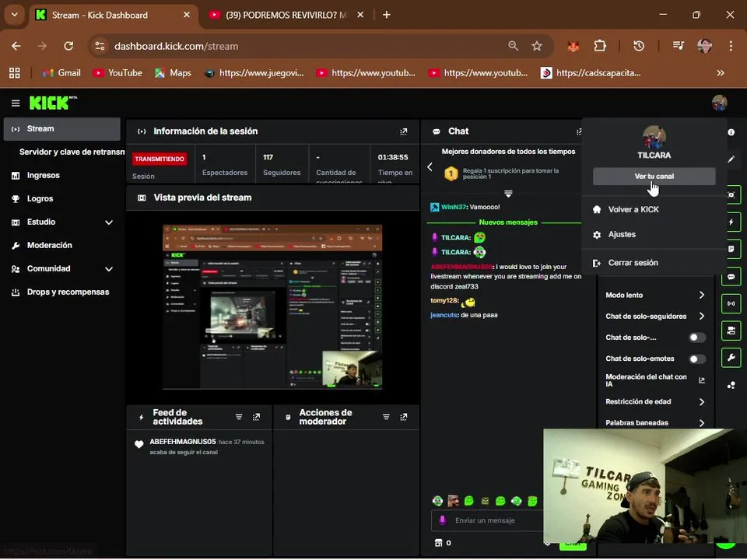Viewport: 747px width, 560px height.
Task: Open the Ingresos sidebar item
Action: pos(62,176)
